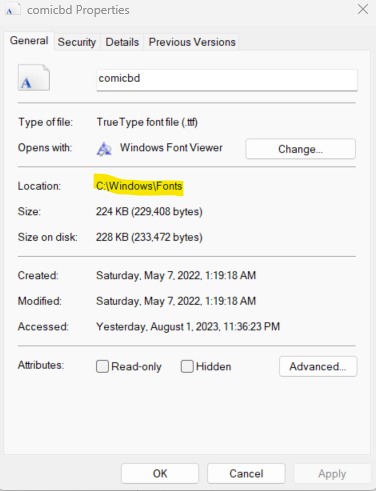This screenshot has height=491, width=376.
Task: Click the size value 224 KB (229,408 bytes)
Action: click(149, 212)
